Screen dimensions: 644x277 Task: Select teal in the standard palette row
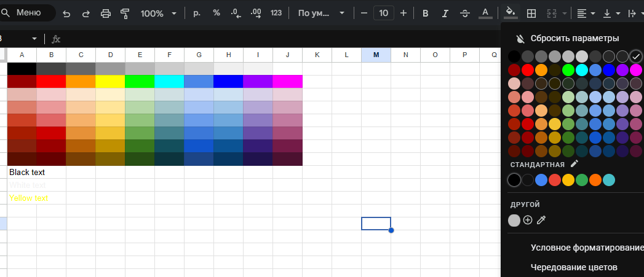point(609,180)
